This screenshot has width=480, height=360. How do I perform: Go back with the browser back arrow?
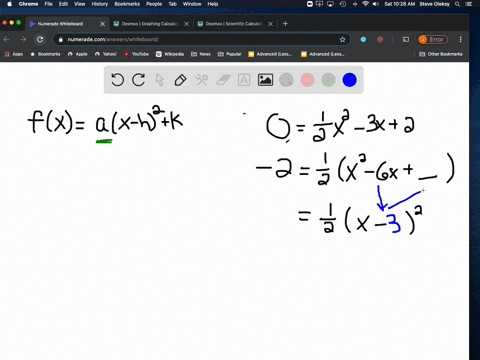click(x=6, y=39)
